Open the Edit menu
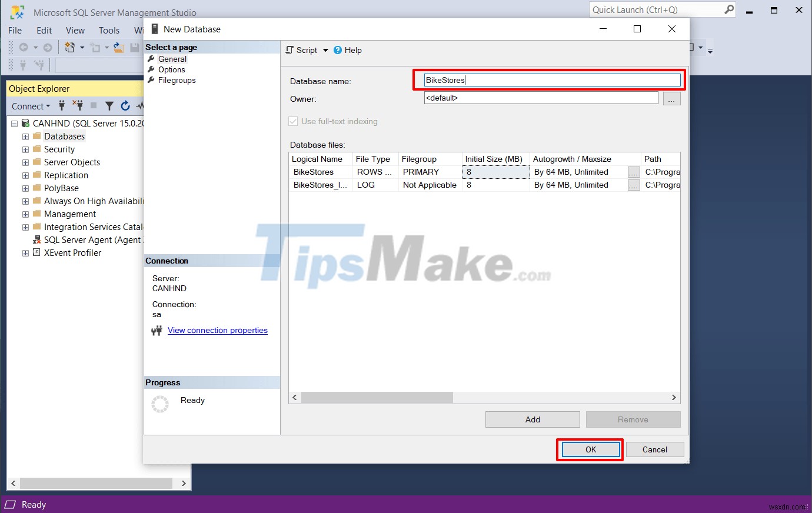This screenshot has height=513, width=812. (44, 30)
